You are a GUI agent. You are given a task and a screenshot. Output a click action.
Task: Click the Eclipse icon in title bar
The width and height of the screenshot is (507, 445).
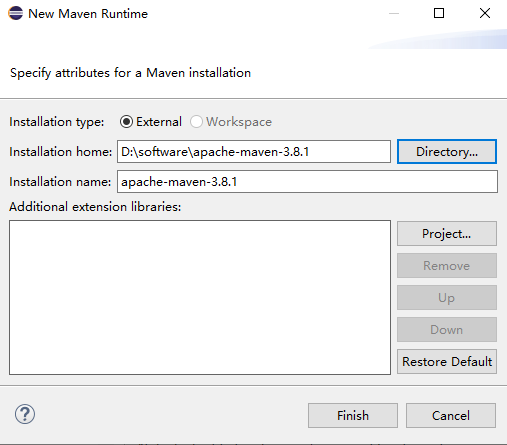tap(15, 13)
